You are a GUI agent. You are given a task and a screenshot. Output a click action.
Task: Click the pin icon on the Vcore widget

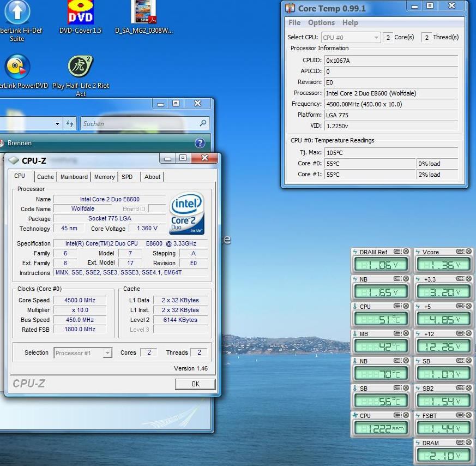[x=460, y=252]
